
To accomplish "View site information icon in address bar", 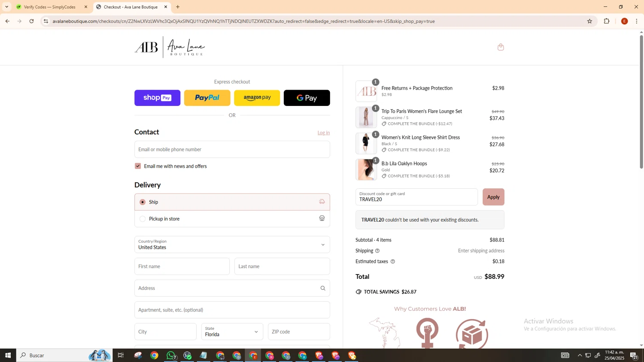I will [46, 21].
